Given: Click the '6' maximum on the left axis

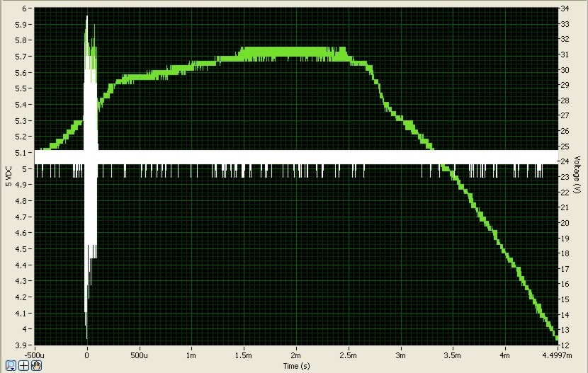Looking at the screenshot, I should (25, 8).
